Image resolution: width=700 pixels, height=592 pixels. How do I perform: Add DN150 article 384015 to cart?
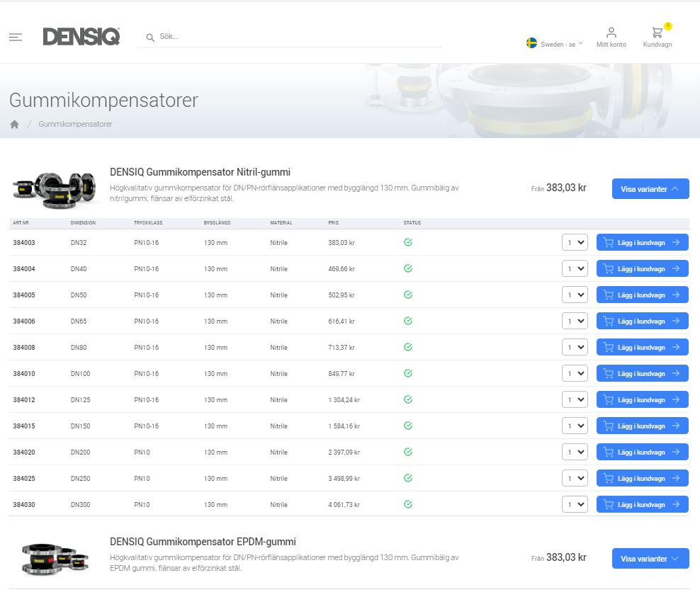pyautogui.click(x=642, y=426)
